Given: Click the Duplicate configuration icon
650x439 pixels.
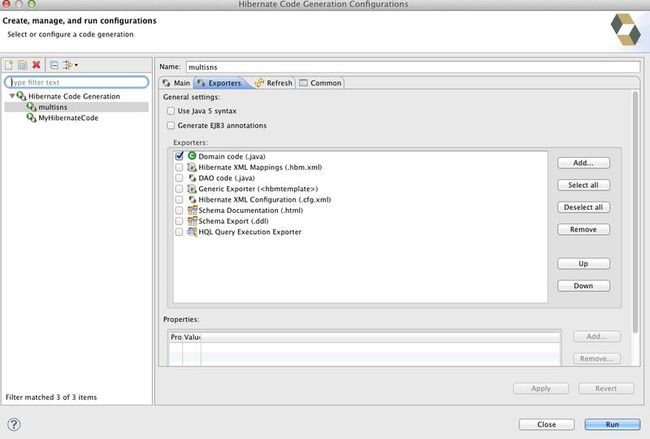Looking at the screenshot, I should pos(23,65).
